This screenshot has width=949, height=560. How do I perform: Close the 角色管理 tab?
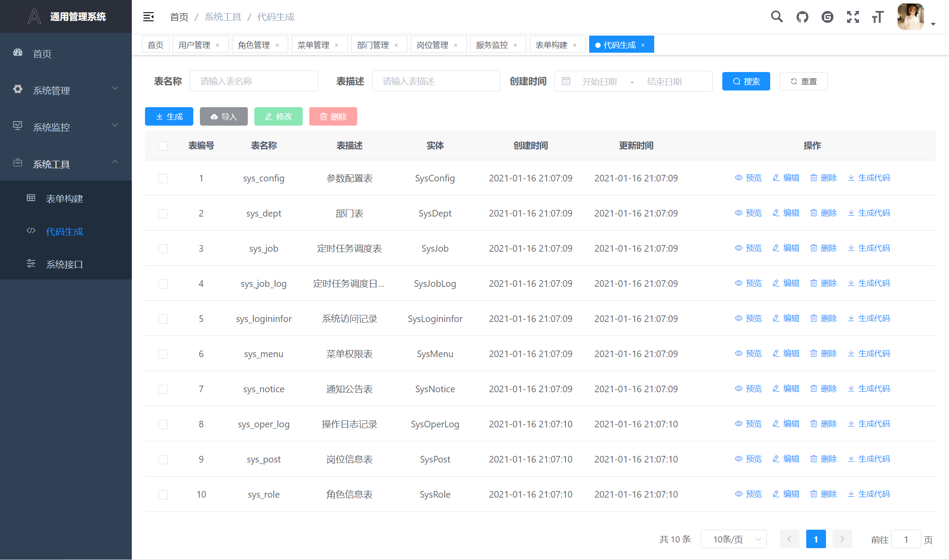[x=277, y=45]
